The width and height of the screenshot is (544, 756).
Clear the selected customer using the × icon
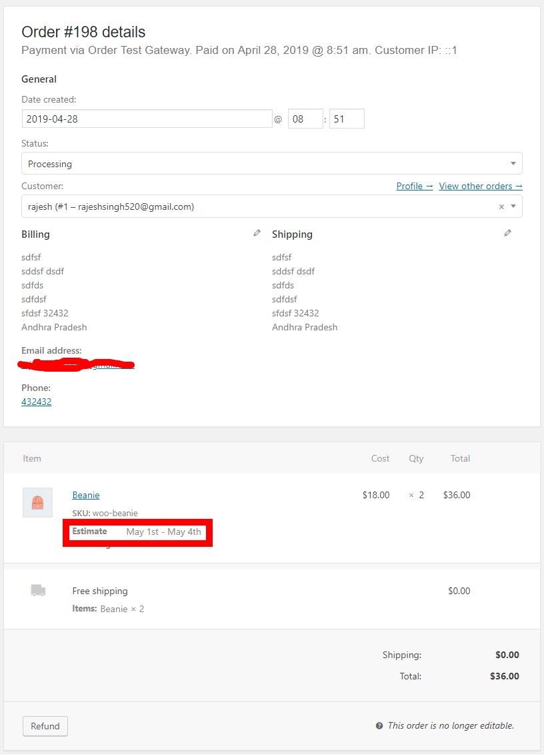pos(501,206)
